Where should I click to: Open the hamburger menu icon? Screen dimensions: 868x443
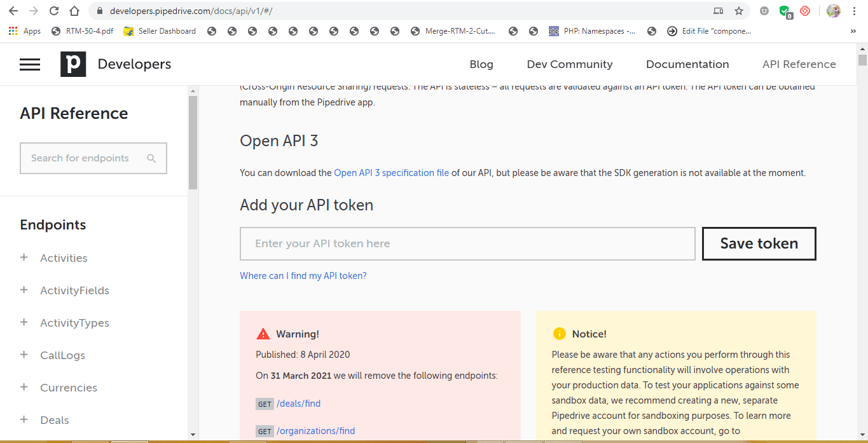click(30, 64)
